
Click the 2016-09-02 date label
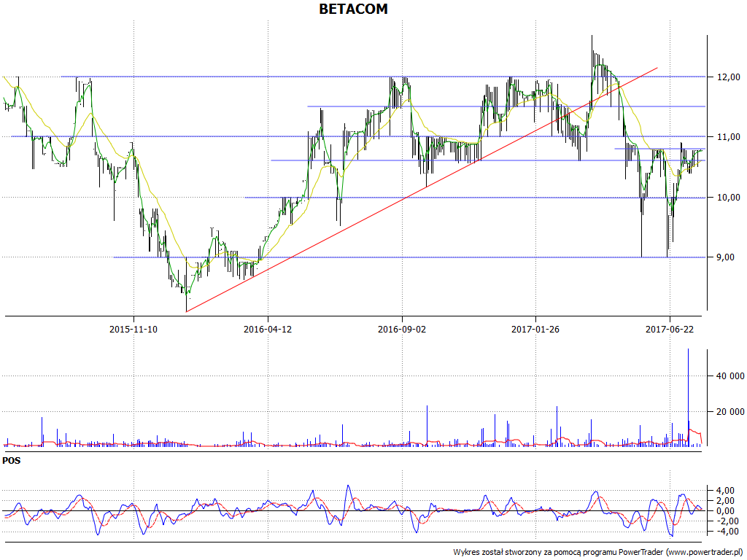pos(402,329)
